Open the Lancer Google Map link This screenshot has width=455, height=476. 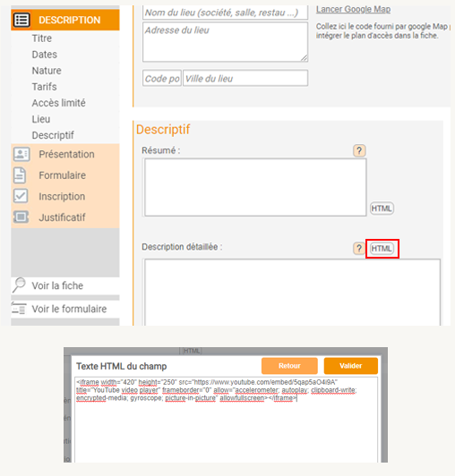click(x=353, y=9)
